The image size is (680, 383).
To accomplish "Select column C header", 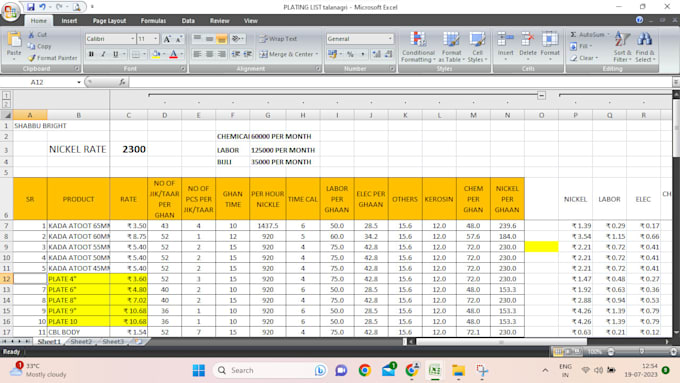I will (128, 115).
